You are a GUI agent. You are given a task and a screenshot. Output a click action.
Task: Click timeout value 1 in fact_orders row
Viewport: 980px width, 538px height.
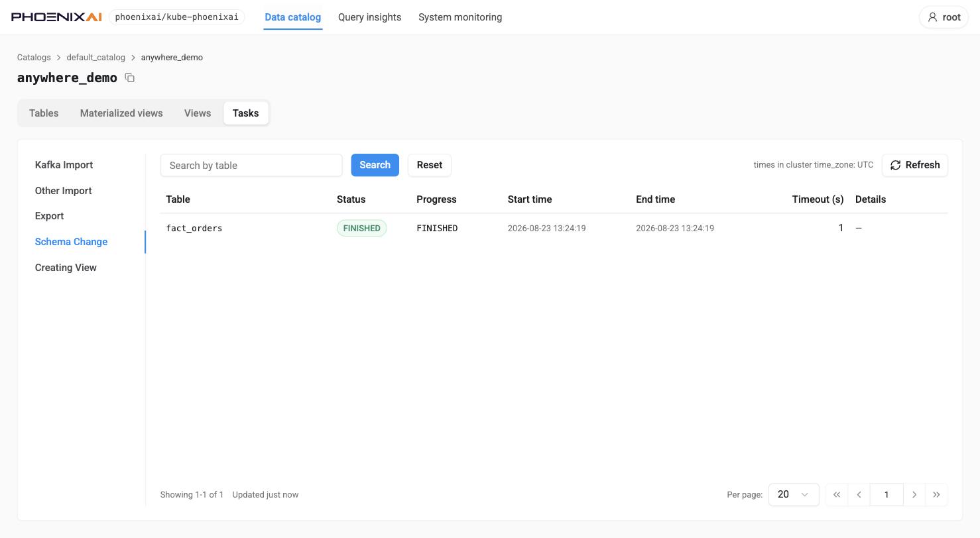[x=841, y=228]
